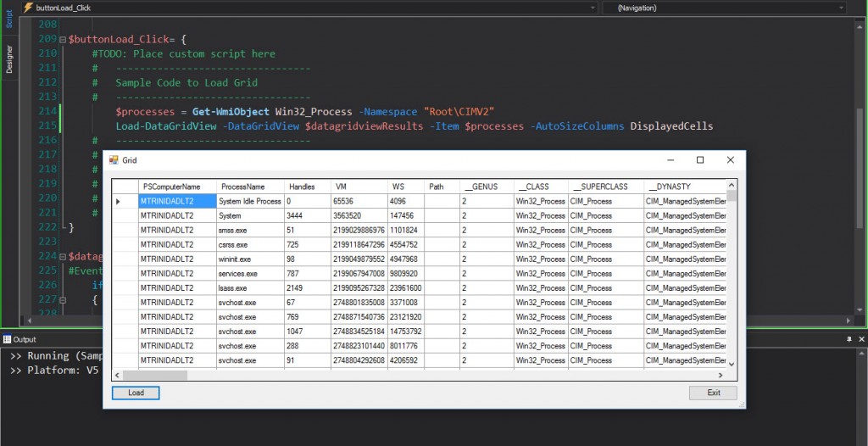Image resolution: width=868 pixels, height=446 pixels.
Task: Click the Path column header
Action: pyautogui.click(x=442, y=187)
